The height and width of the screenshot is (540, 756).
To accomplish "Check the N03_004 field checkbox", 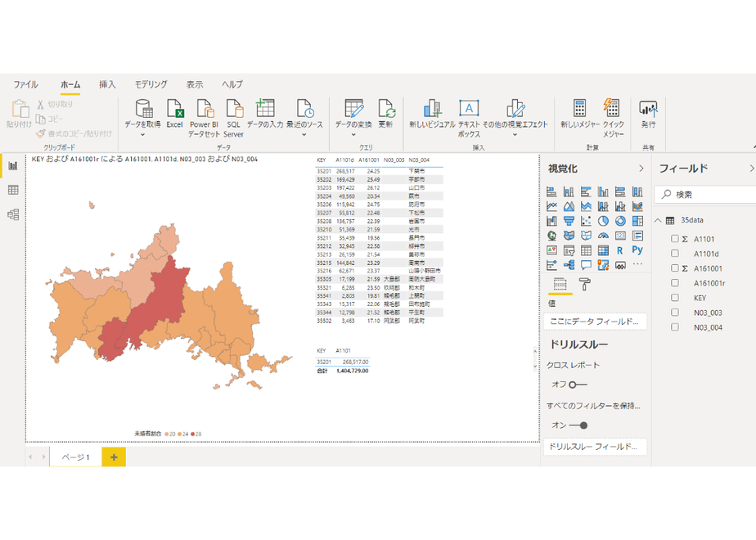I will 674,327.
